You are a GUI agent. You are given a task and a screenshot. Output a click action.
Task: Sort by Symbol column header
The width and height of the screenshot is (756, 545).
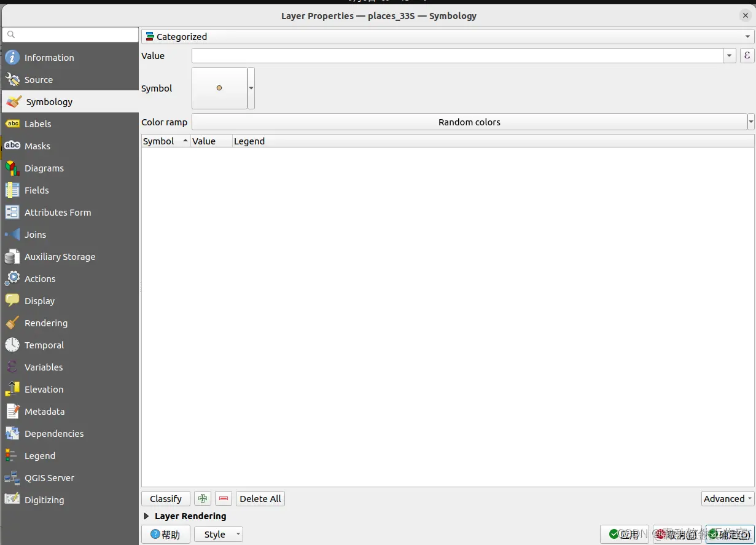(166, 141)
